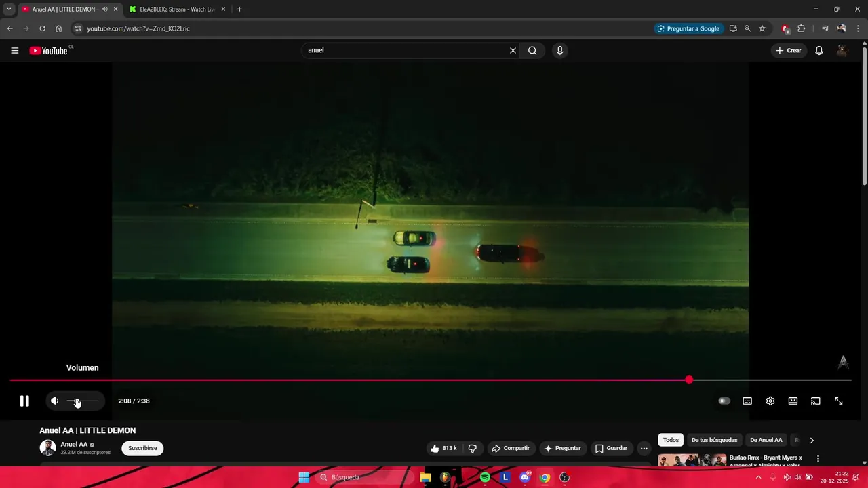868x488 pixels.
Task: Show hidden system tray icons chevron
Action: pyautogui.click(x=758, y=477)
